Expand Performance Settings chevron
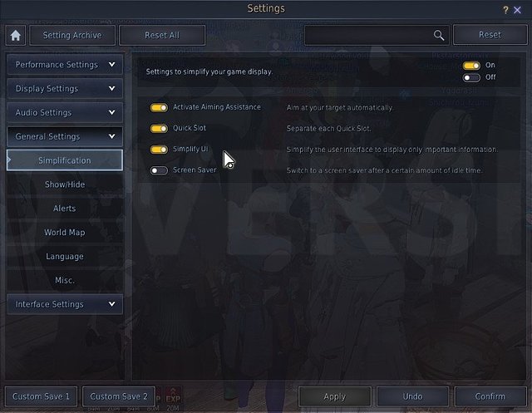The height and width of the screenshot is (413, 532). click(x=111, y=65)
